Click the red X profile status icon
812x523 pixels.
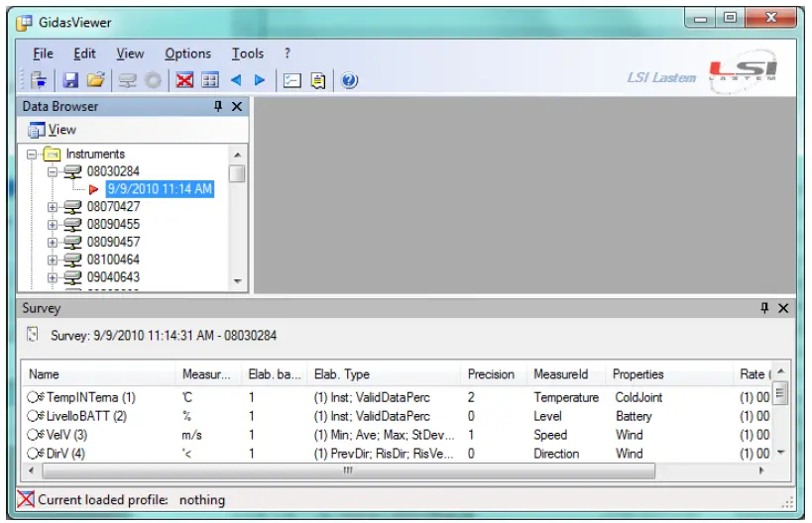point(26,499)
